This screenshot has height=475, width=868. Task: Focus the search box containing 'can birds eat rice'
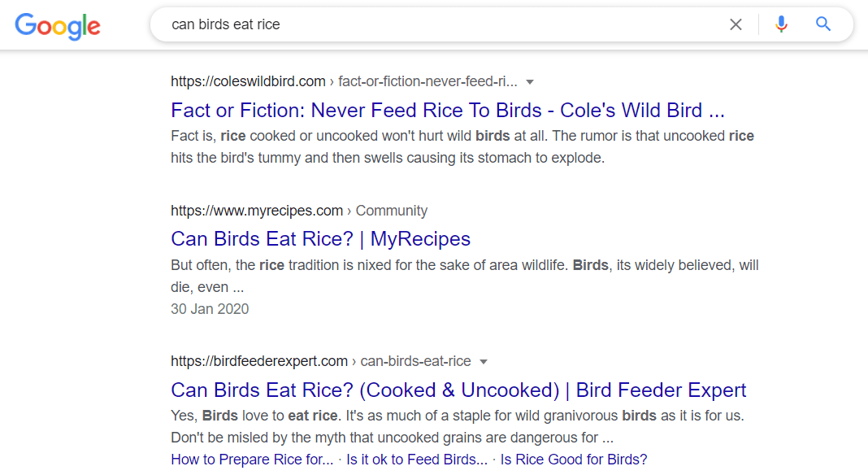[x=439, y=24]
